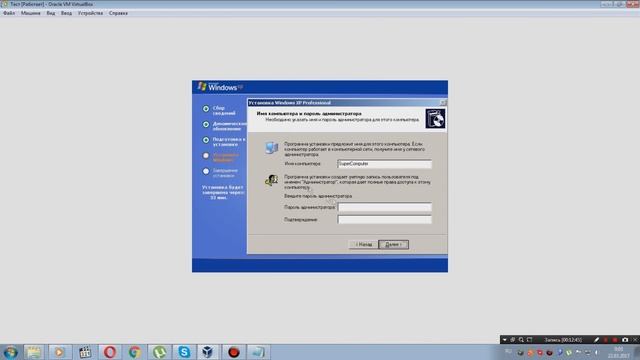Click the fullscreen region icon in recorder bar

529,340
